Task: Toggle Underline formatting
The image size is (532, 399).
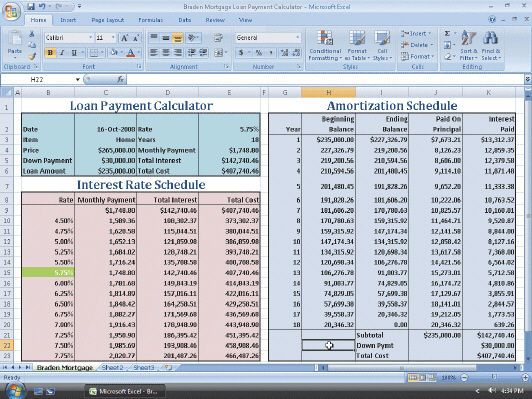Action: [73, 53]
